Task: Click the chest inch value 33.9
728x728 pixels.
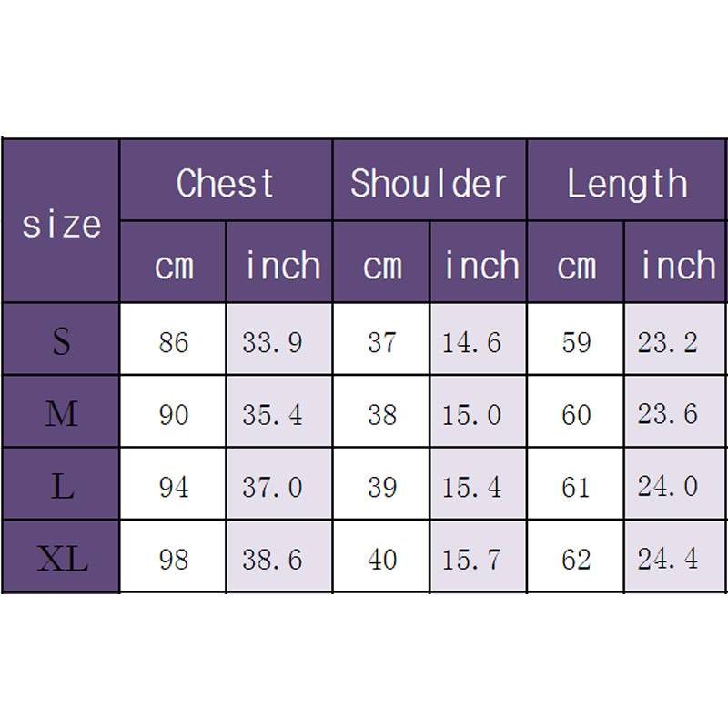Action: click(x=272, y=342)
